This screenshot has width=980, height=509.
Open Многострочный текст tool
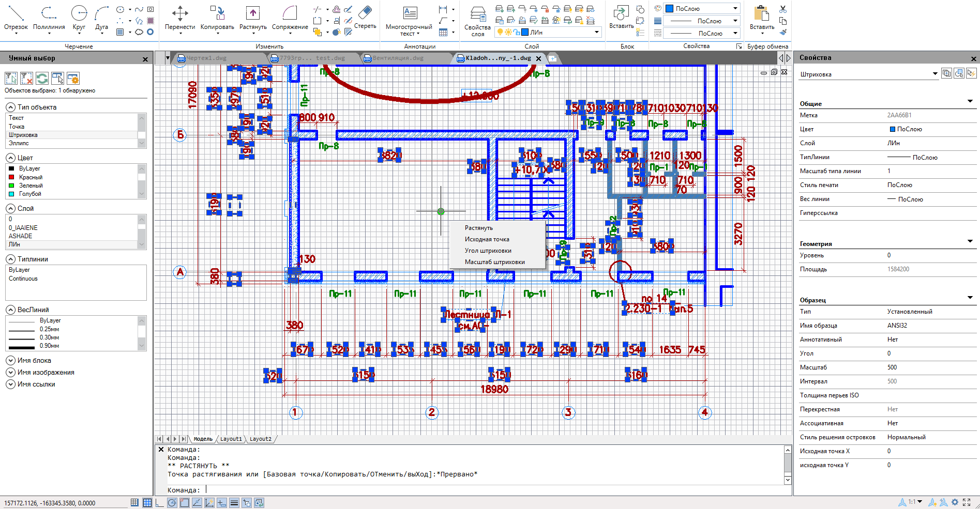pyautogui.click(x=409, y=21)
